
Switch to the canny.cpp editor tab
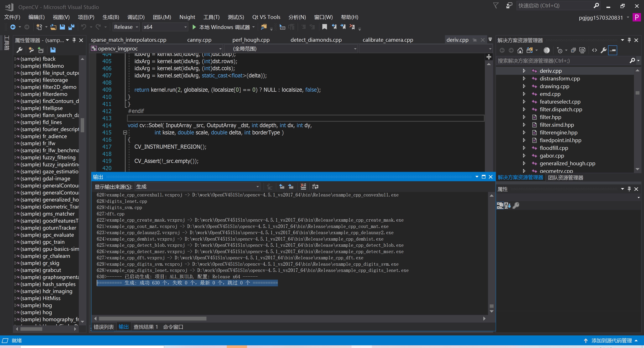coord(199,40)
